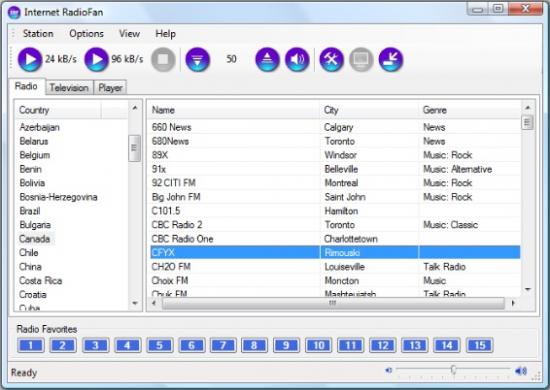
Task: Open the View menu
Action: (129, 34)
